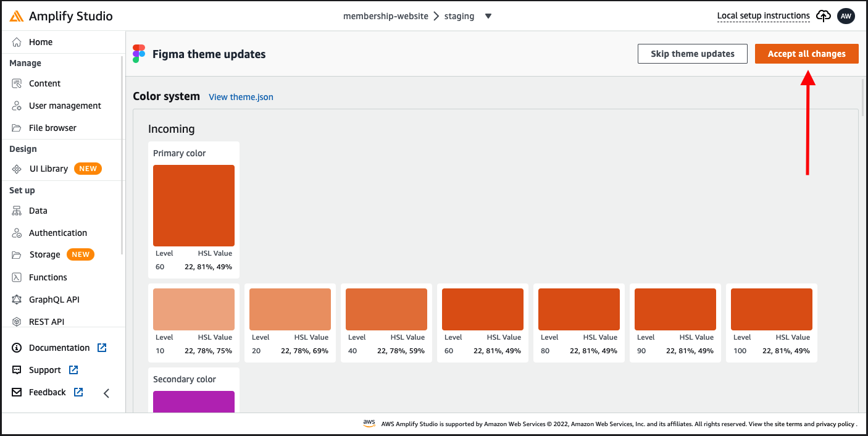
Task: Click the Amplify Studio logo icon
Action: click(17, 16)
